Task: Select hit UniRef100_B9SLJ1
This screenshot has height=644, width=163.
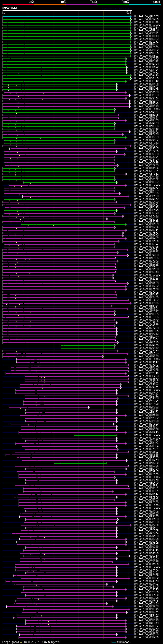Action: click(x=146, y=42)
